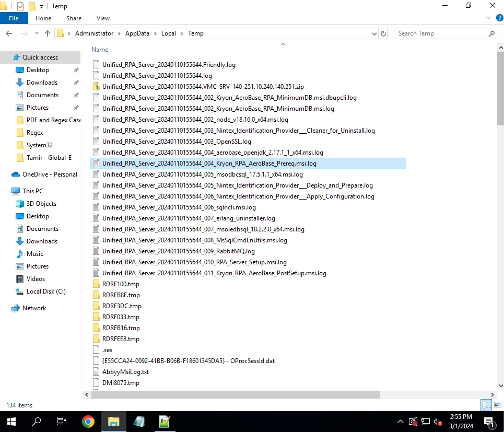Select Quick access in the navigation pane
The height and width of the screenshot is (432, 504).
tap(40, 57)
